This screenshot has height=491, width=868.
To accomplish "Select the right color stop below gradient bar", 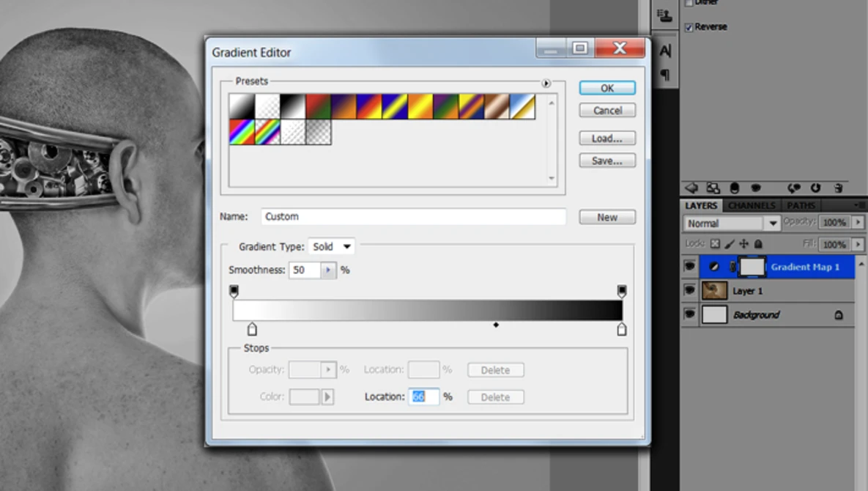I will pyautogui.click(x=622, y=329).
